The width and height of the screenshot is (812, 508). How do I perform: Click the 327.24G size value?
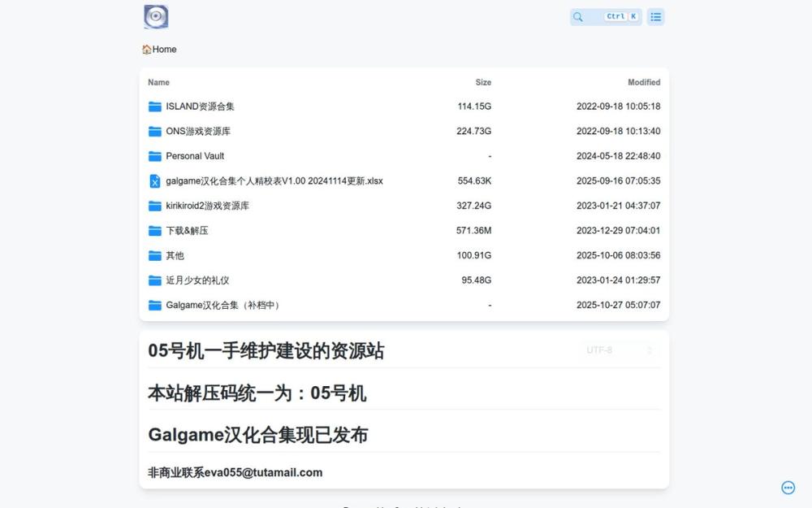(474, 206)
